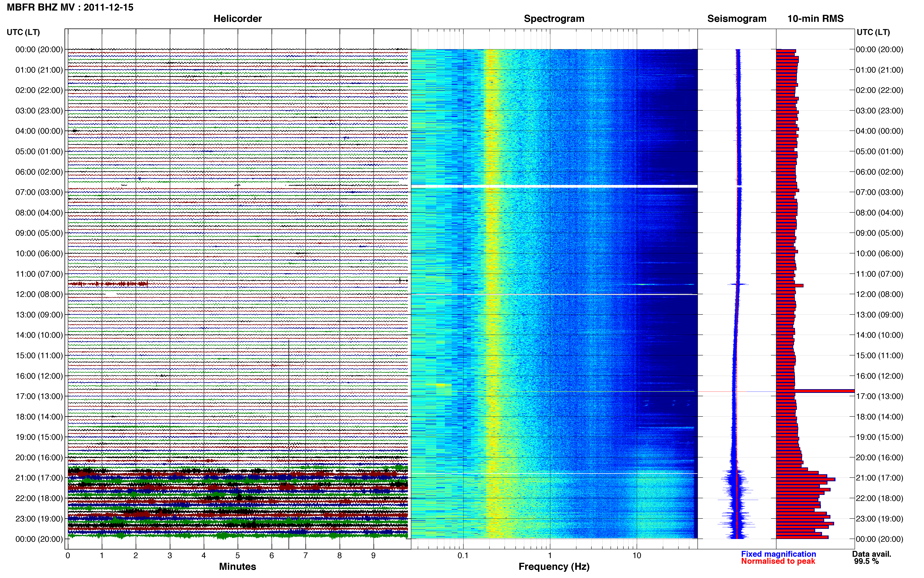Select the "Helicorder" panel heading
924x578 pixels.
[x=238, y=19]
